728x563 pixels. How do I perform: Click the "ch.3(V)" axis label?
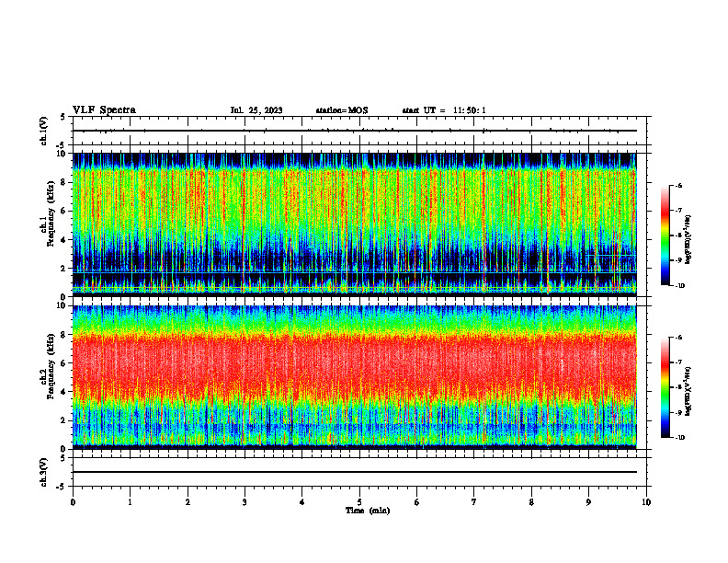(43, 472)
